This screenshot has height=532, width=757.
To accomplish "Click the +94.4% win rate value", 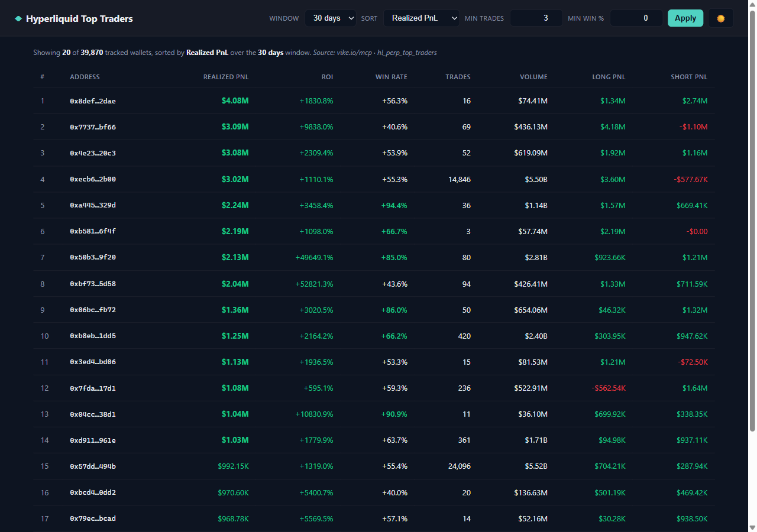I will [x=394, y=205].
